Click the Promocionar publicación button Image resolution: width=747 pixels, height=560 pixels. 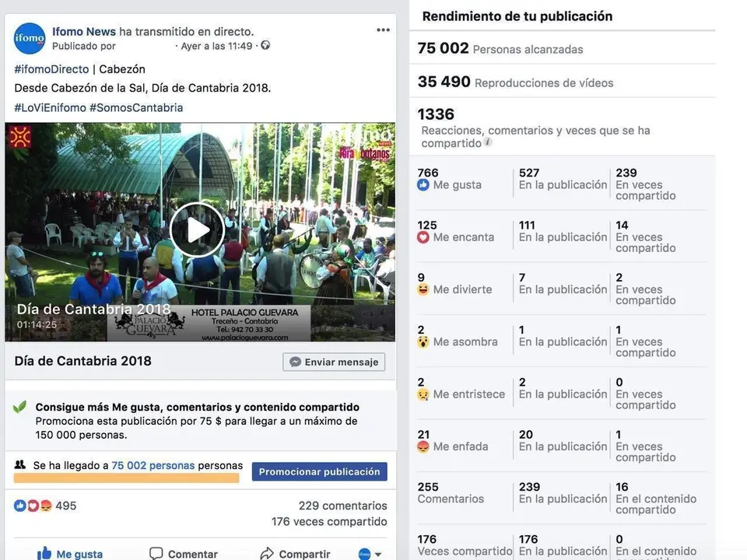click(320, 471)
